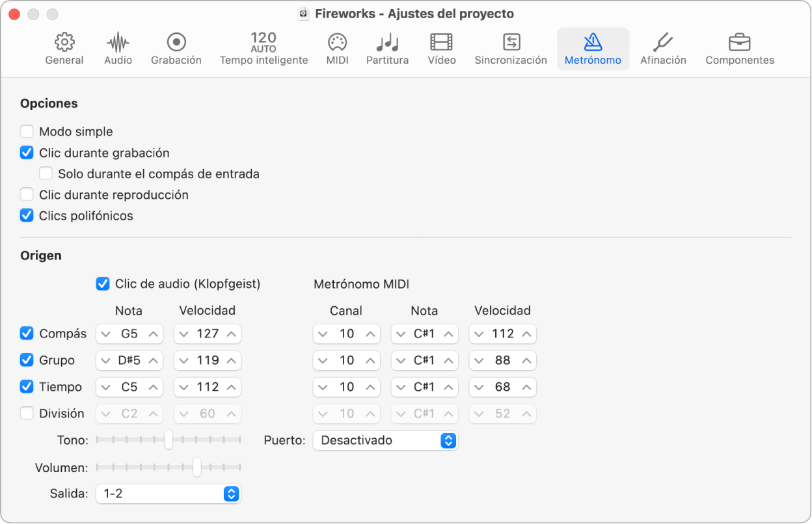Viewport: 812px width, 524px height.
Task: Toggle Clics polifónicos checkbox
Action: point(27,215)
